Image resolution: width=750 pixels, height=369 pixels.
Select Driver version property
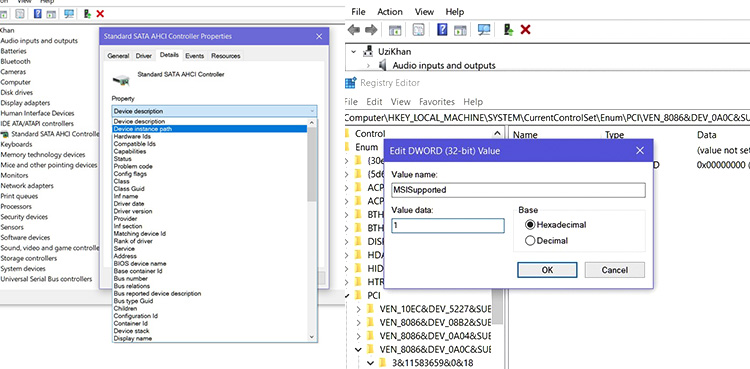click(x=132, y=211)
